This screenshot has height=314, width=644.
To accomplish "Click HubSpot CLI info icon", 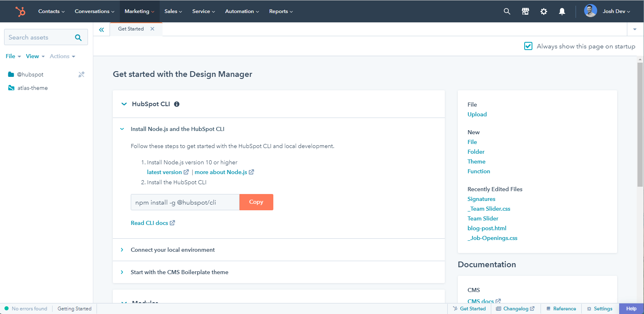I will tap(177, 104).
